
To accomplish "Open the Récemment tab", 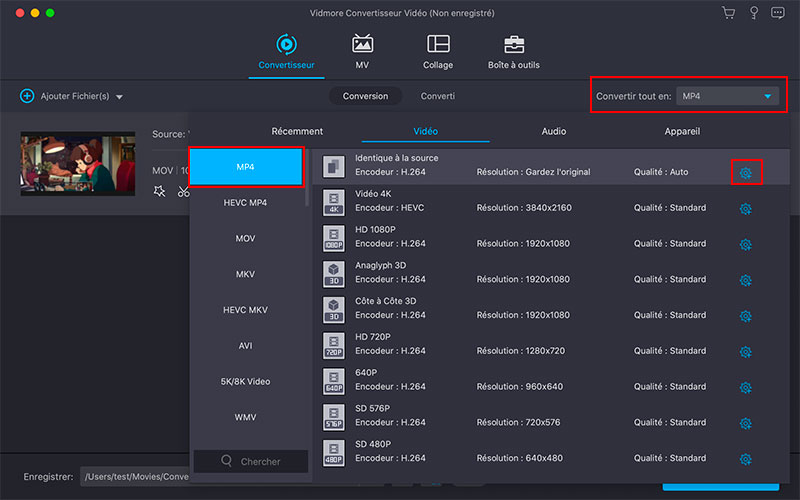I will click(x=297, y=131).
